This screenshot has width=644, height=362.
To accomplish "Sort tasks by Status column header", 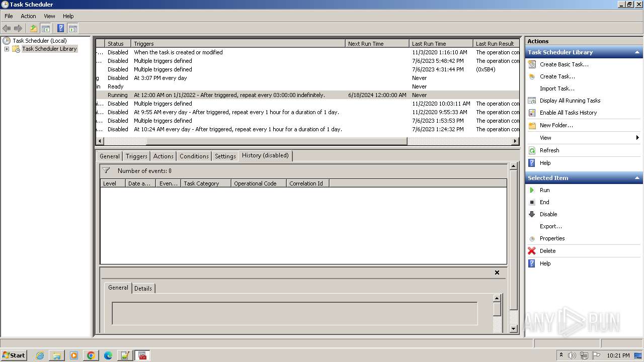I will [118, 44].
